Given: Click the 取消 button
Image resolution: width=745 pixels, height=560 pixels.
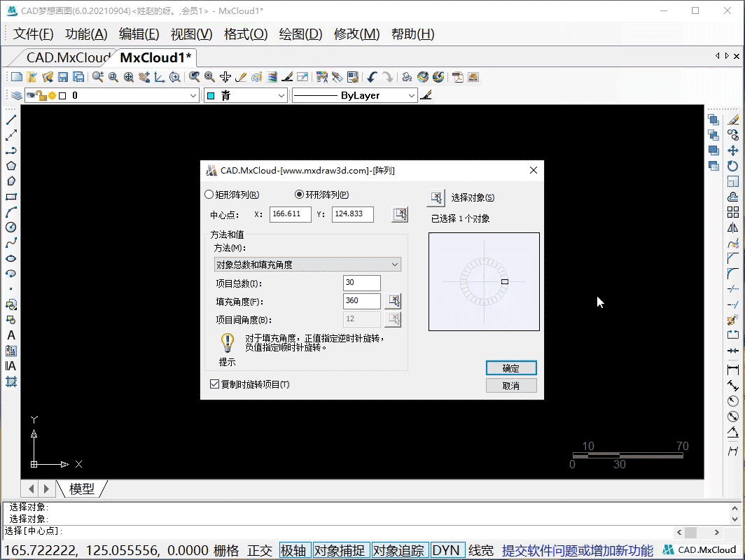Looking at the screenshot, I should click(x=511, y=386).
